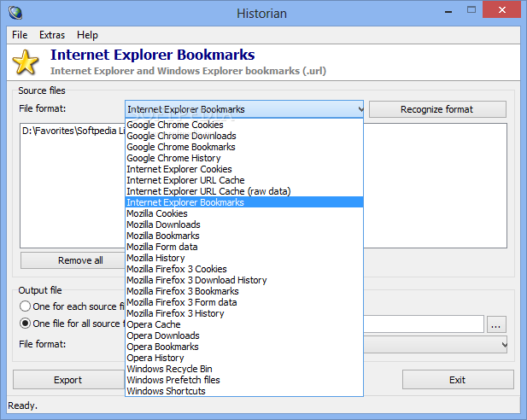The height and width of the screenshot is (420, 527).
Task: Select Mozilla Firefox 3 Form data
Action: pyautogui.click(x=244, y=302)
